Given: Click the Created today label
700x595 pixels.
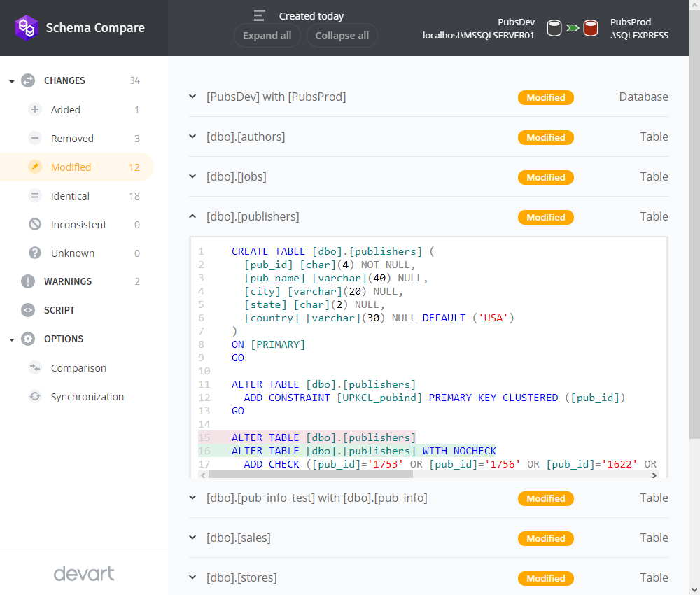Looking at the screenshot, I should [x=311, y=16].
